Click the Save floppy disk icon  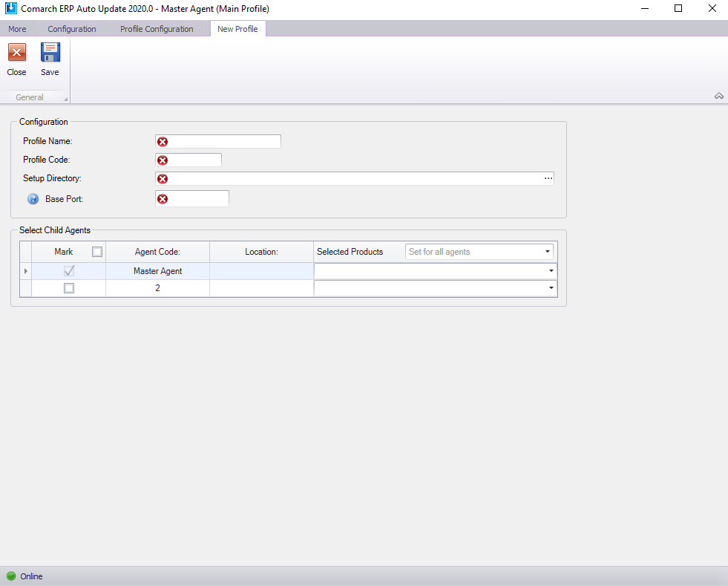click(50, 53)
